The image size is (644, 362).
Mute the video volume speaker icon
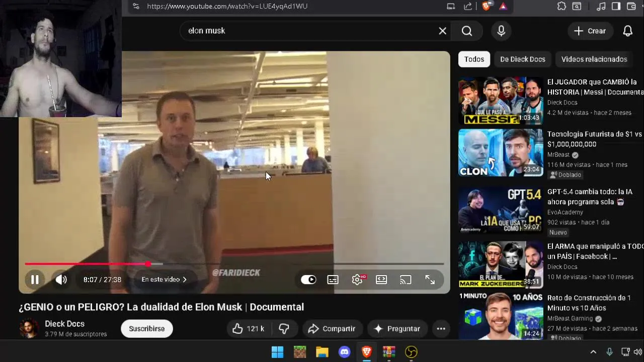[x=61, y=280]
